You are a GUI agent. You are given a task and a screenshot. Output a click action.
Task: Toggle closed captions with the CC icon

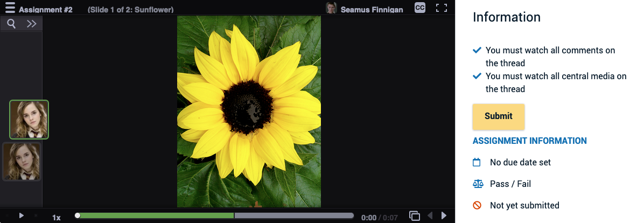pyautogui.click(x=420, y=8)
